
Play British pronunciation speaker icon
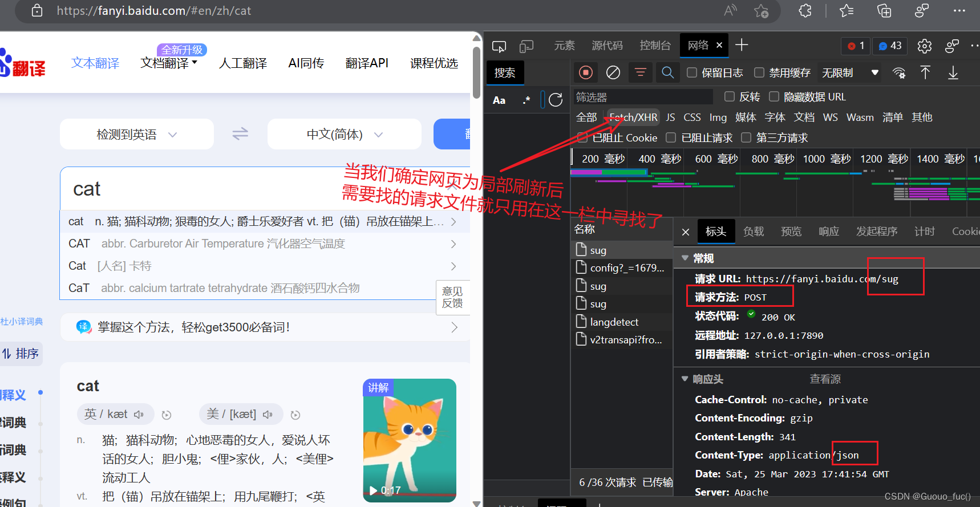[x=139, y=415]
